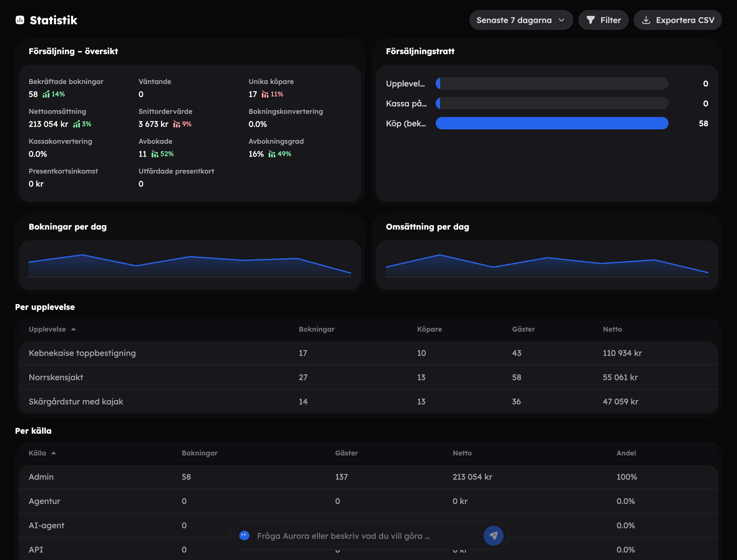Click the Omsättning per dag chart

pos(547,265)
